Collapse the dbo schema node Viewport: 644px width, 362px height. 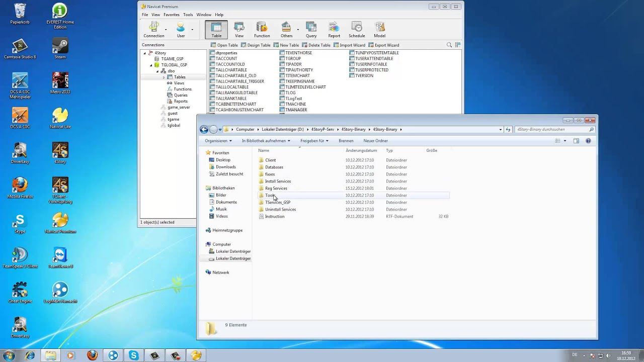click(157, 71)
